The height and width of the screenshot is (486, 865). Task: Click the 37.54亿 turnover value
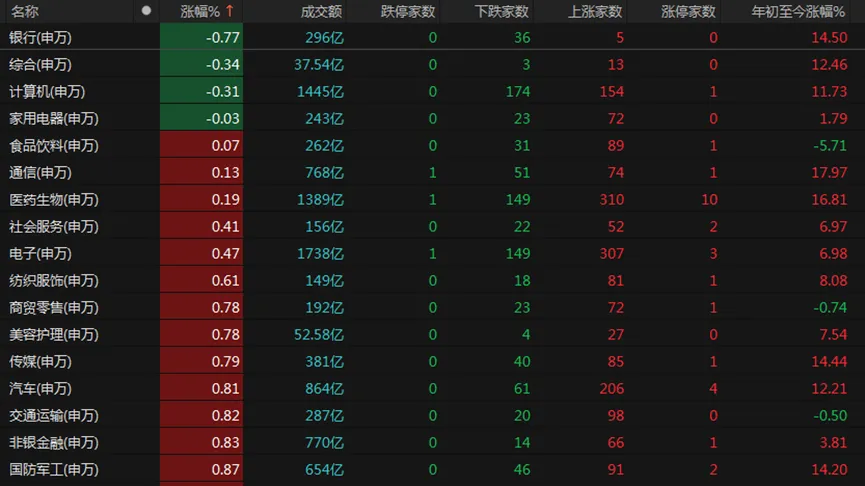click(x=319, y=65)
